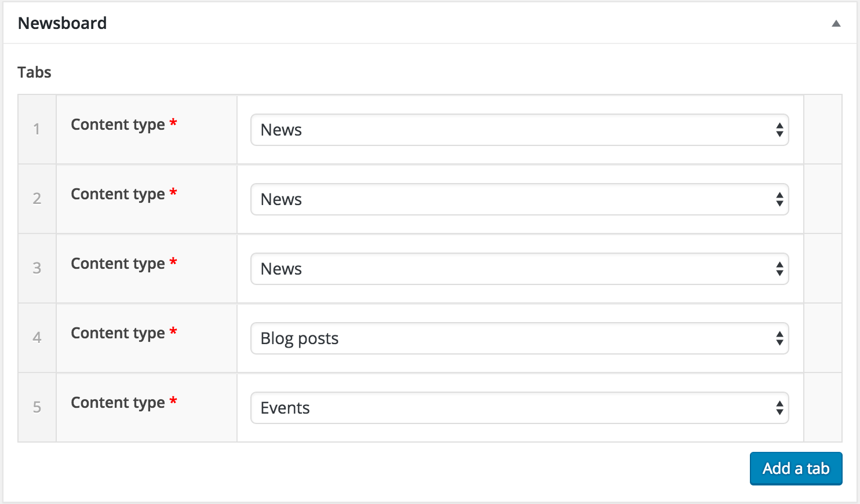Click the Tabs field label
Screen dimensions: 860x504
pyautogui.click(x=34, y=72)
